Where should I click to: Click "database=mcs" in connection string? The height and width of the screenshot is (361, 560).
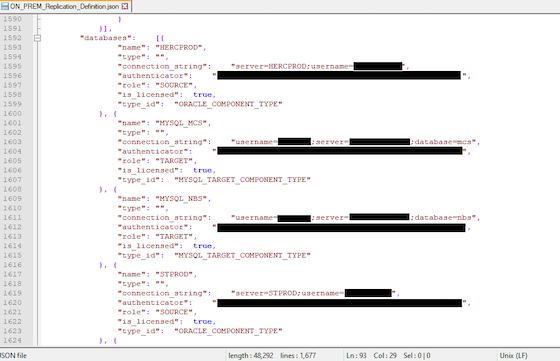tap(443, 142)
